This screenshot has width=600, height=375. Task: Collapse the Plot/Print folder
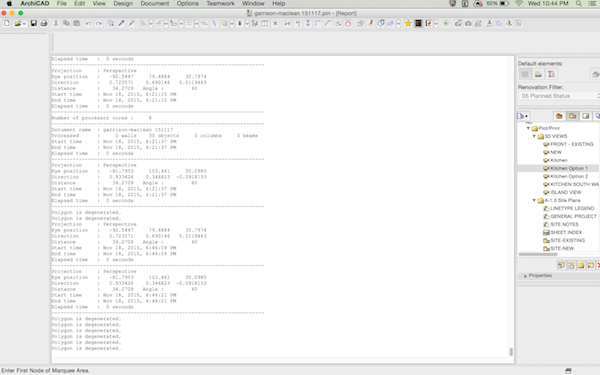[528, 128]
